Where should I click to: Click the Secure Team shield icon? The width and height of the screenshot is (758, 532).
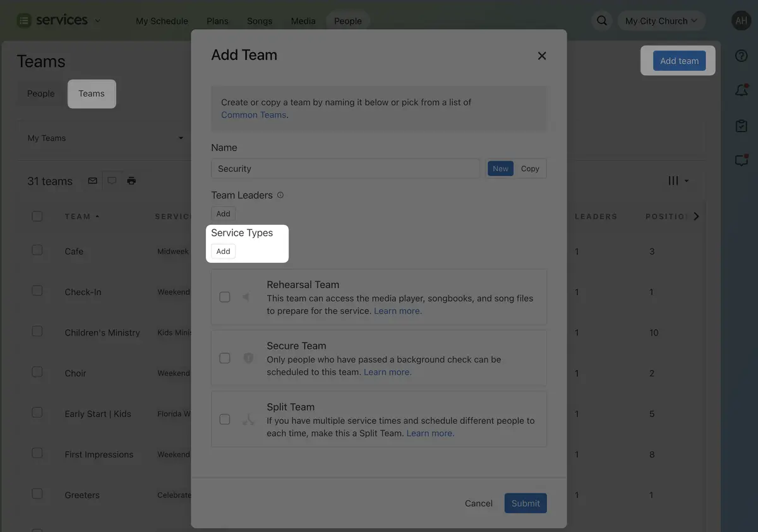(248, 358)
